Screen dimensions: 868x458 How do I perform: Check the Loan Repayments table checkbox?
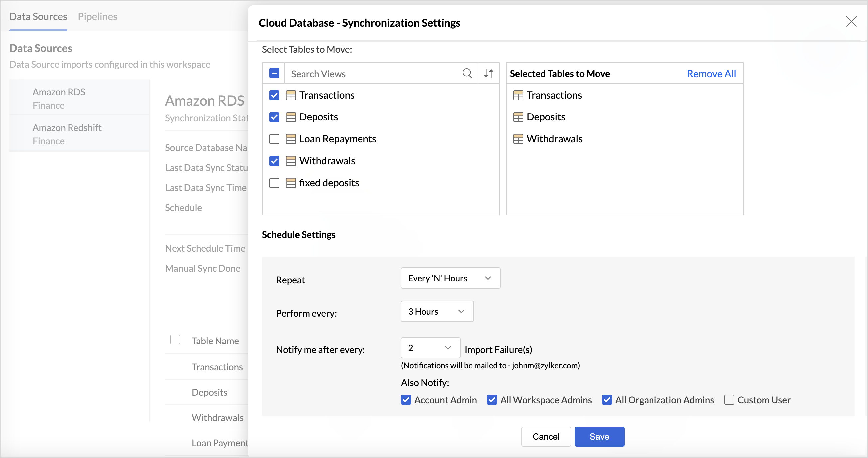click(x=274, y=139)
